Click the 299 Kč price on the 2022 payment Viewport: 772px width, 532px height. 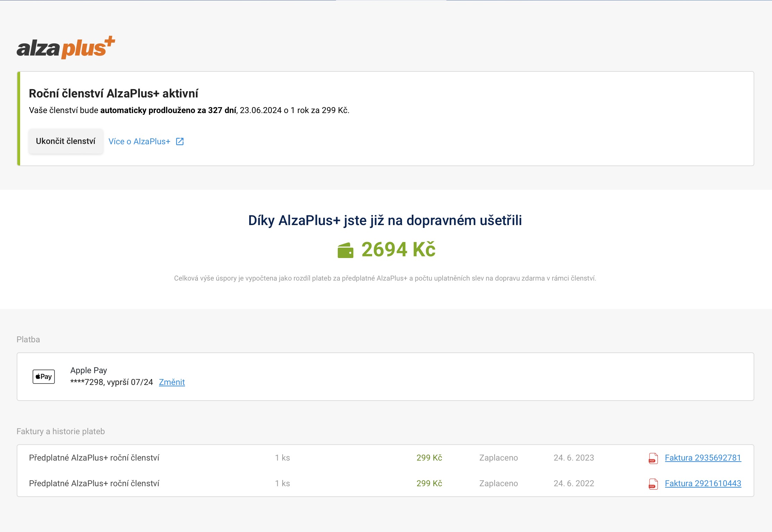point(429,483)
